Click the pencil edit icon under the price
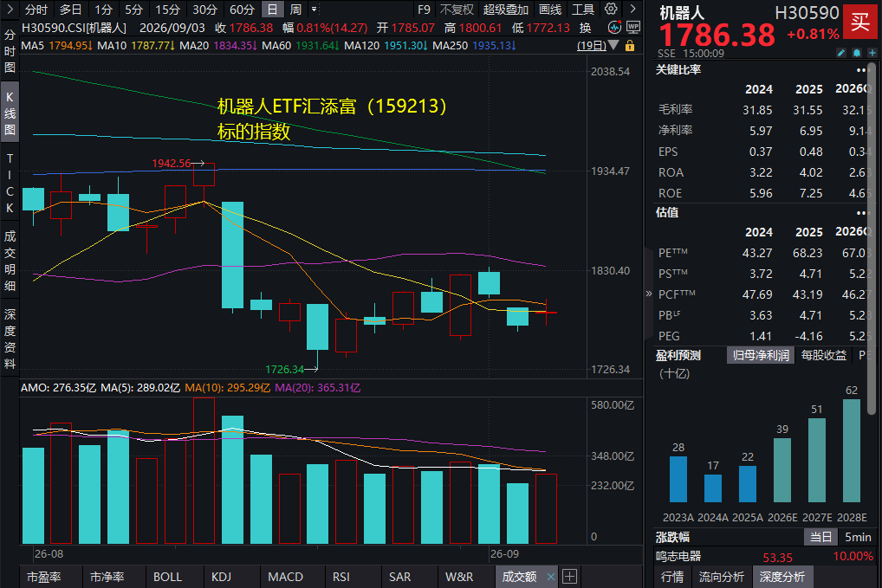This screenshot has height=588, width=882. tap(841, 53)
